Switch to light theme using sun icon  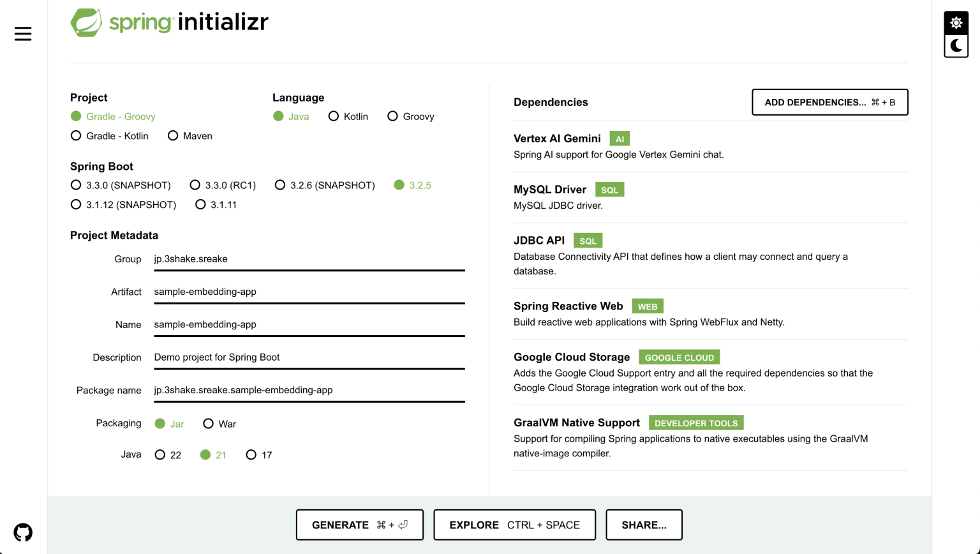point(956,22)
